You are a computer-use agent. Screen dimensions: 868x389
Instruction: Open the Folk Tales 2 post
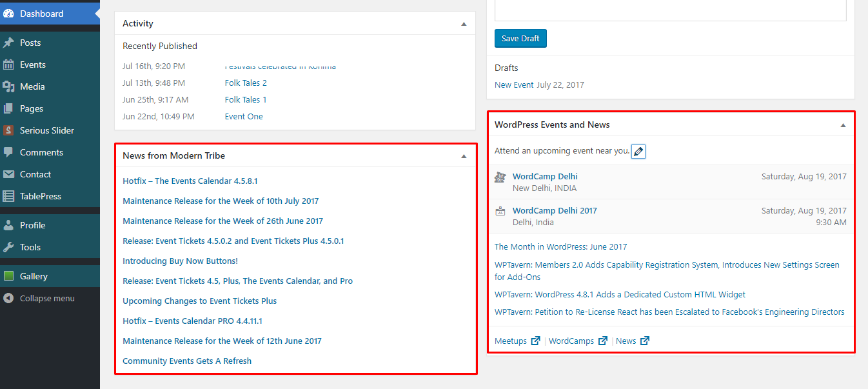tap(246, 83)
